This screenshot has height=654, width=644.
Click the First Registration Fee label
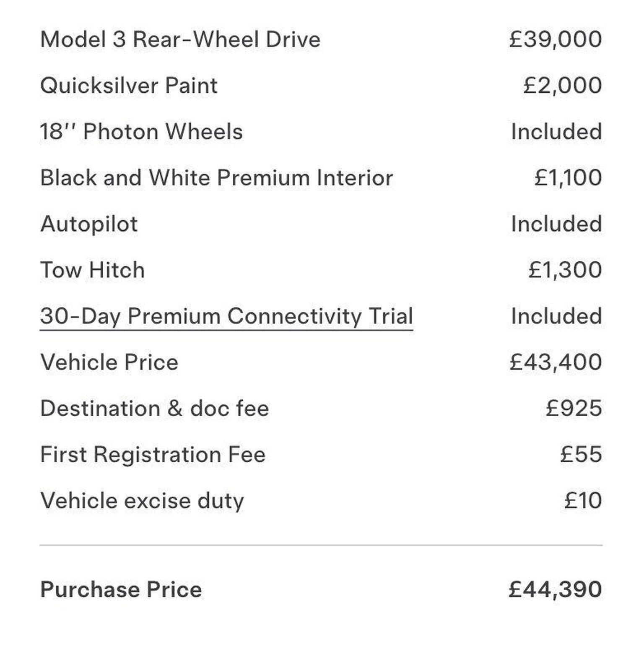(x=153, y=455)
